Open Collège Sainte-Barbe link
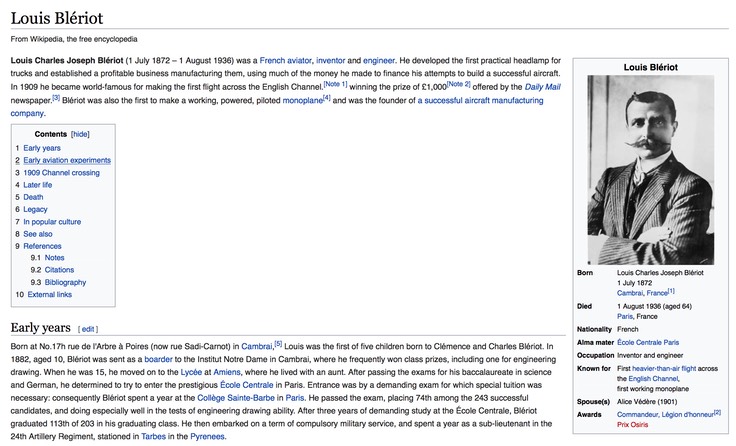Viewport: 736px width, 446px height. pyautogui.click(x=236, y=398)
